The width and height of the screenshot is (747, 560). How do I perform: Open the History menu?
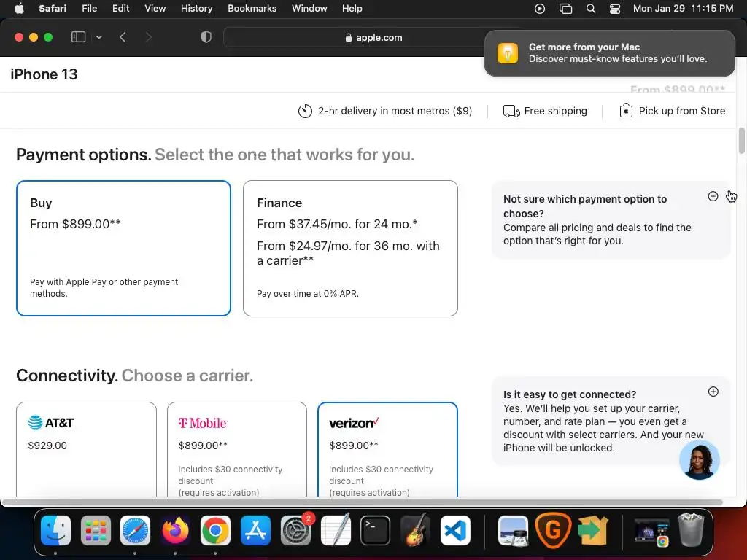click(x=196, y=9)
